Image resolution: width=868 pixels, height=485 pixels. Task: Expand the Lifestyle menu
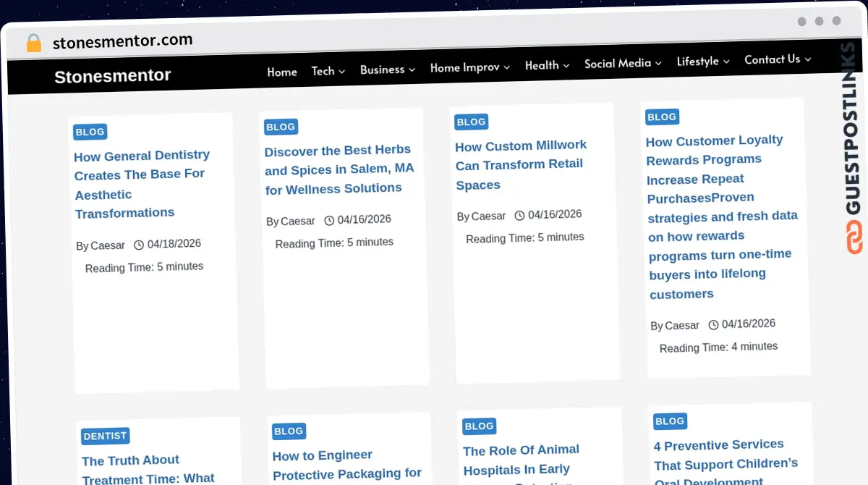[703, 62]
